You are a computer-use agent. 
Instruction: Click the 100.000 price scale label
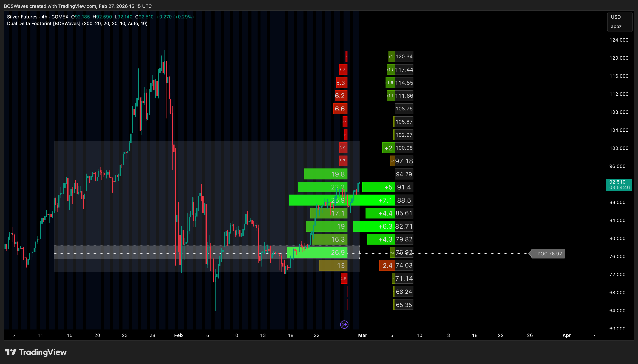tap(619, 148)
